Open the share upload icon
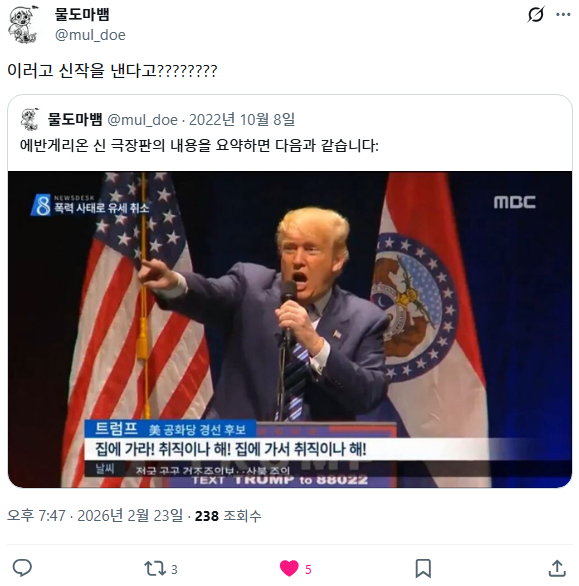Viewport: 579px width, 586px height. point(557,568)
